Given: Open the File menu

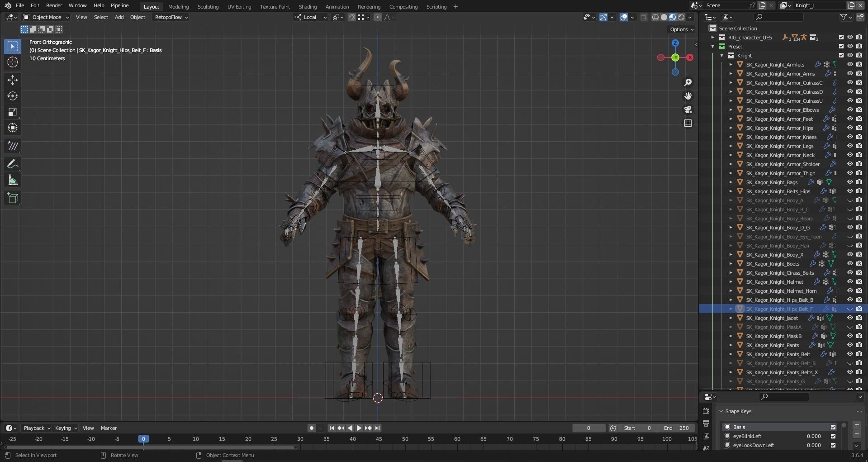Looking at the screenshot, I should tap(20, 5).
